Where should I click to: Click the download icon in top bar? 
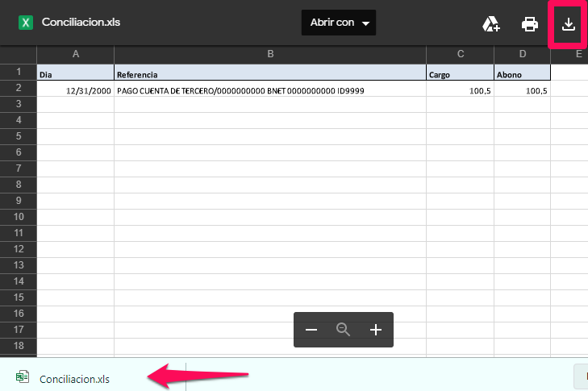[x=569, y=24]
